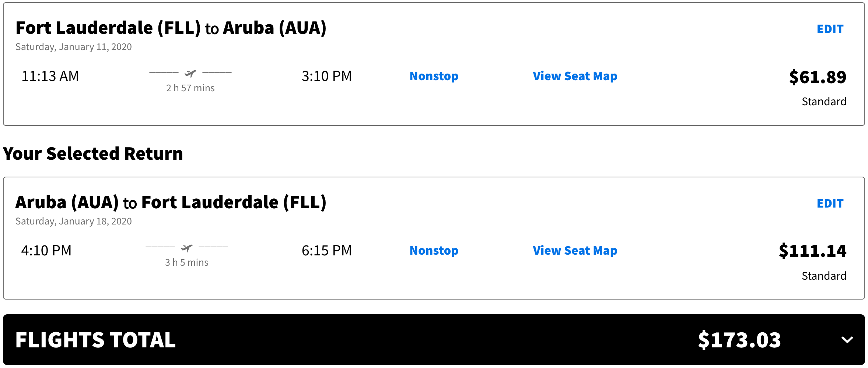Viewport: 868px width, 368px height.
Task: Click the 11:13 AM departure time
Action: point(50,76)
